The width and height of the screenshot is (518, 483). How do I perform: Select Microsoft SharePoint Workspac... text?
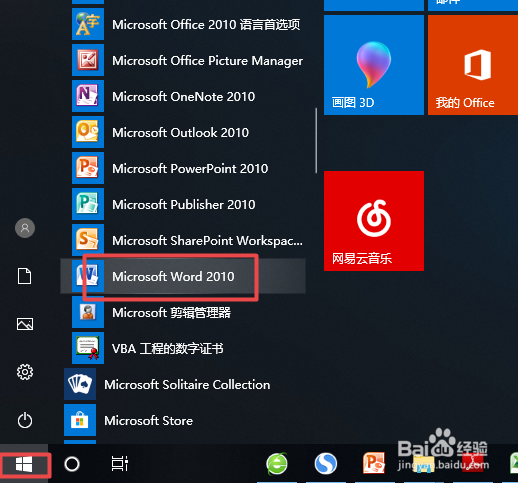pyautogui.click(x=208, y=241)
